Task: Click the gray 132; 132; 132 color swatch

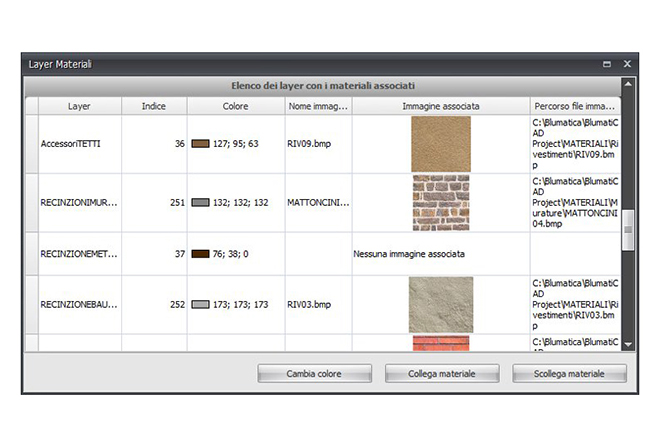Action: [x=199, y=203]
